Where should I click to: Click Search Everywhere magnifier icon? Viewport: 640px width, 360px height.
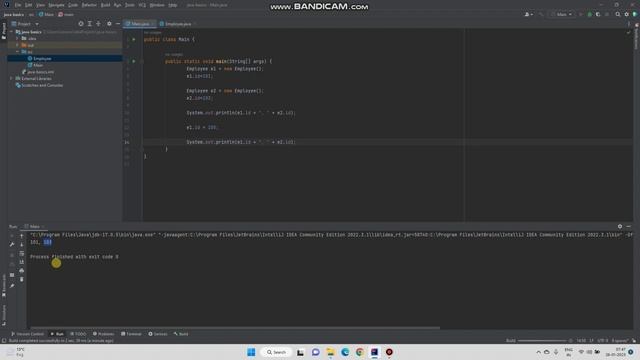[618, 14]
